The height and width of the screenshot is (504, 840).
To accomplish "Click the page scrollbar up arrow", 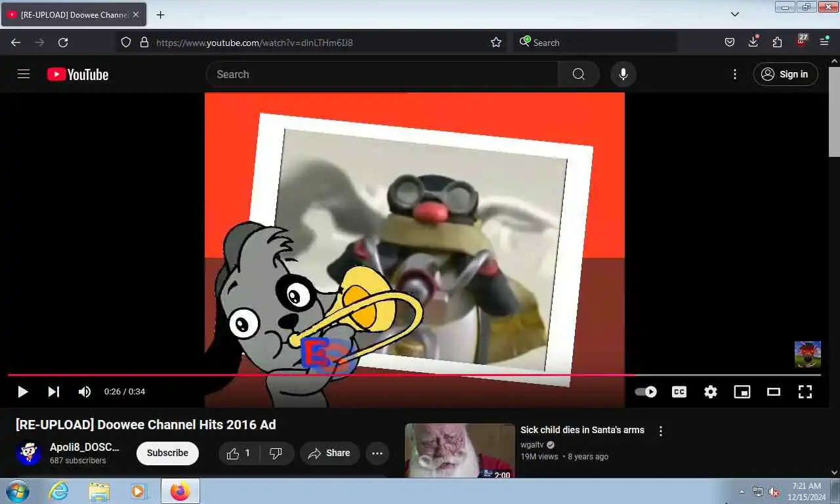I will pos(834,62).
